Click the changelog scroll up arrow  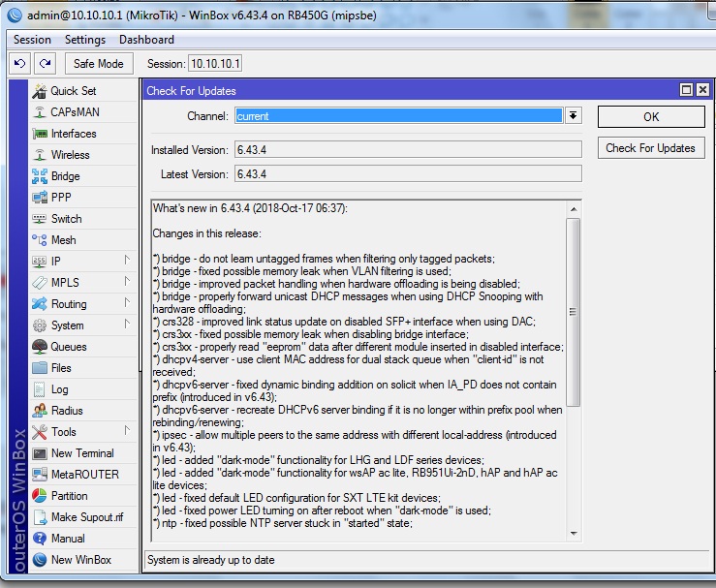pos(573,209)
